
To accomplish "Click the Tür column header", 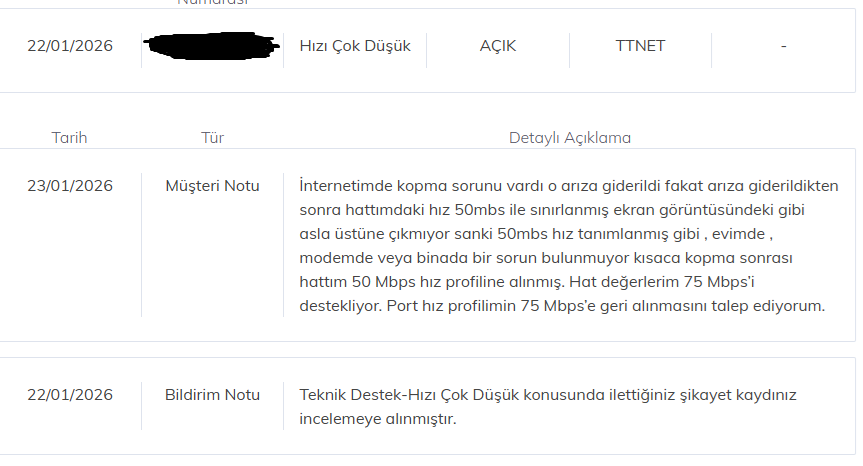I will pos(212,138).
